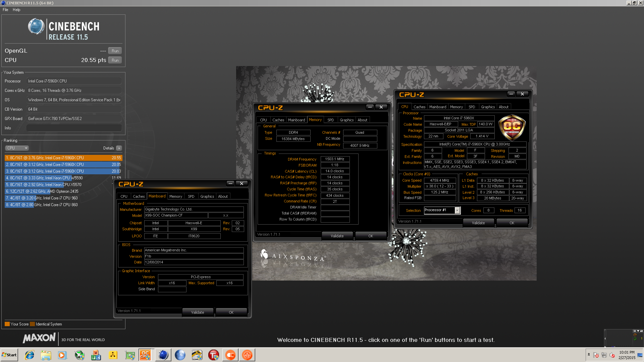Click Validate in Memory CPU-Z window

[x=337, y=236]
